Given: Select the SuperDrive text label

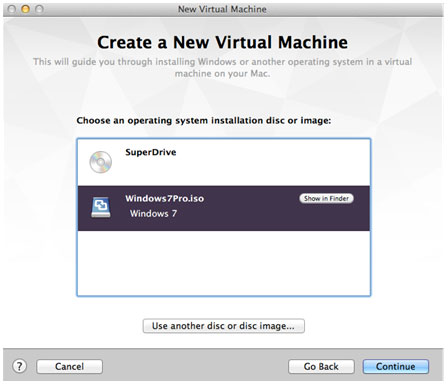Looking at the screenshot, I should pyautogui.click(x=151, y=152).
